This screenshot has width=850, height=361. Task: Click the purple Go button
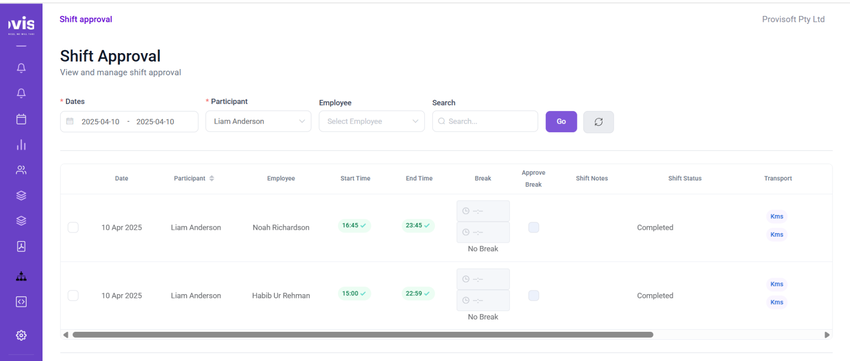click(x=561, y=121)
